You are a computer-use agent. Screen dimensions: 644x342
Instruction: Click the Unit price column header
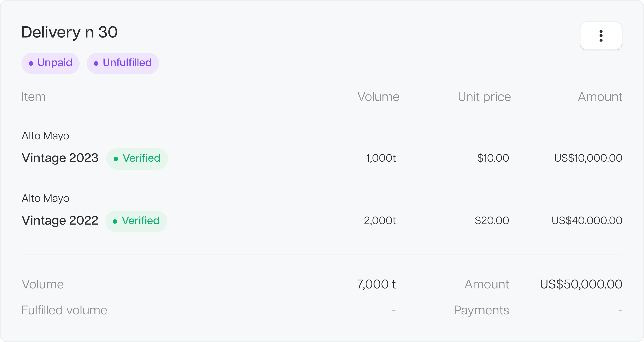click(x=484, y=97)
